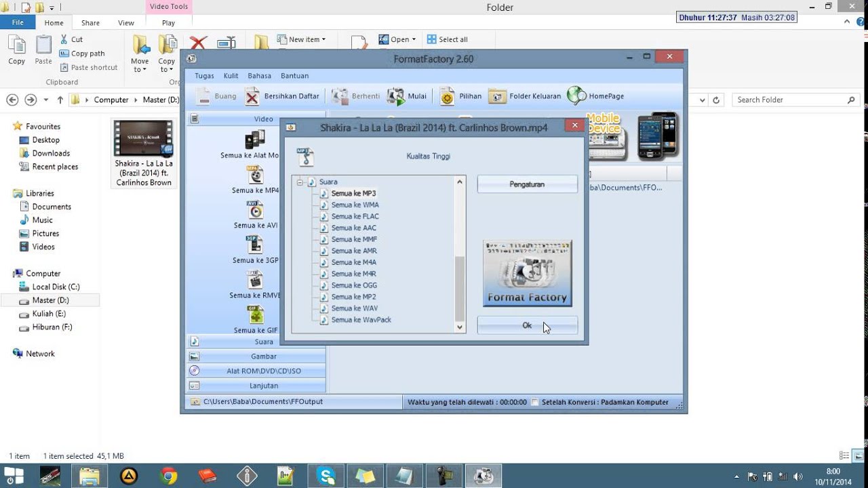Click Cut in Explorer ribbon
Image resolution: width=868 pixels, height=488 pixels.
click(x=71, y=39)
